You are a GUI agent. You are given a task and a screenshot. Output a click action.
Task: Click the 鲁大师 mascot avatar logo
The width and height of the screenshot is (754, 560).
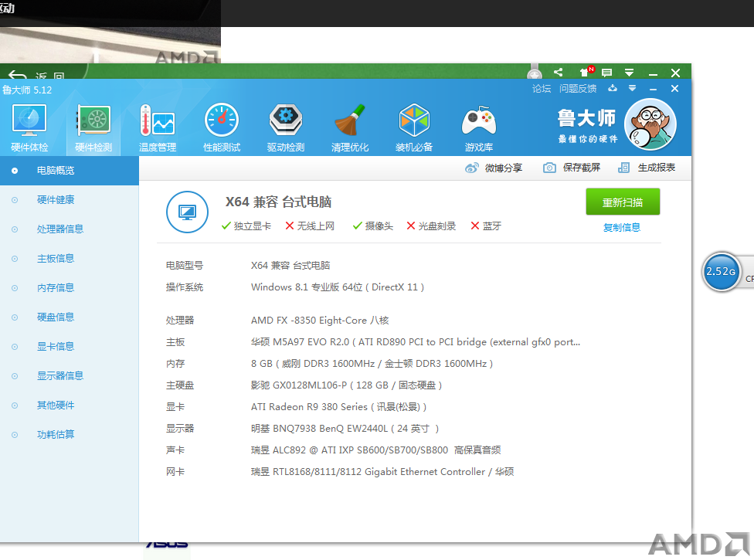(x=650, y=124)
